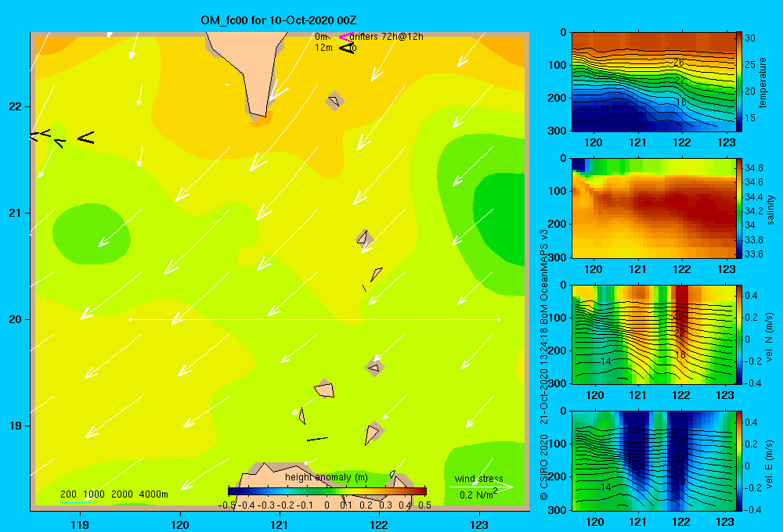
Task: Click longitude label 123 on main map
Action: pyautogui.click(x=479, y=524)
